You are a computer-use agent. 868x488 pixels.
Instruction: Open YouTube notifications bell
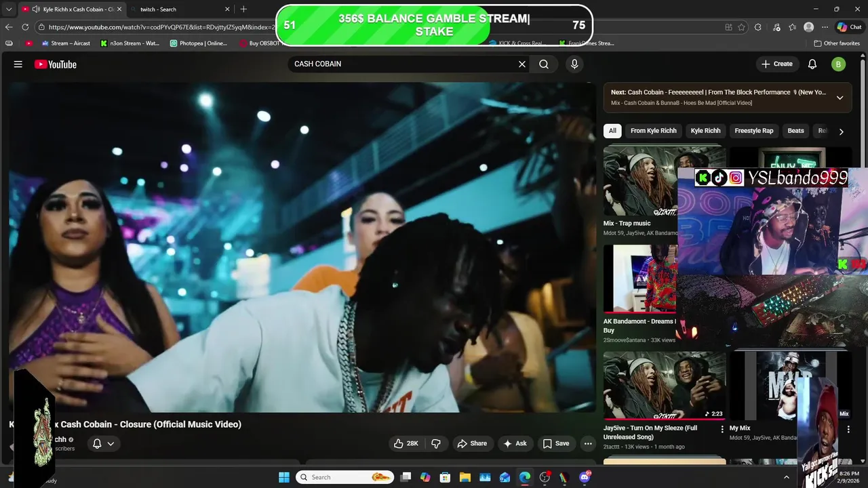812,64
